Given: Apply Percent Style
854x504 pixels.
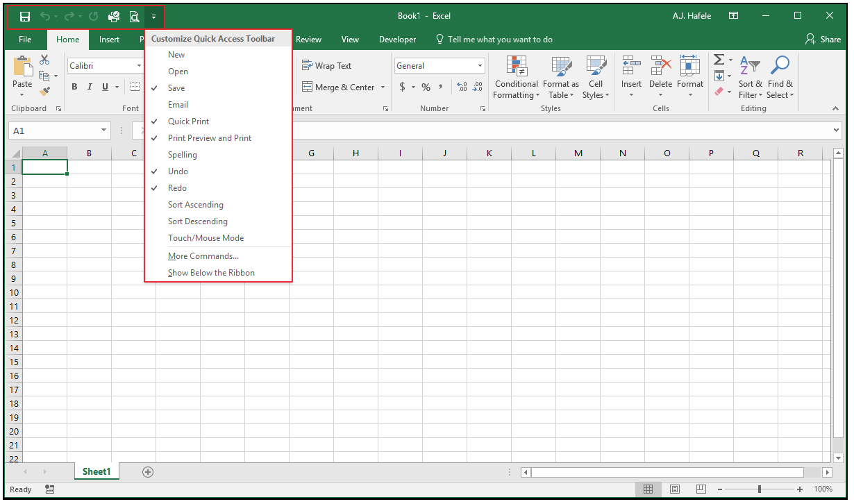Looking at the screenshot, I should [x=426, y=87].
